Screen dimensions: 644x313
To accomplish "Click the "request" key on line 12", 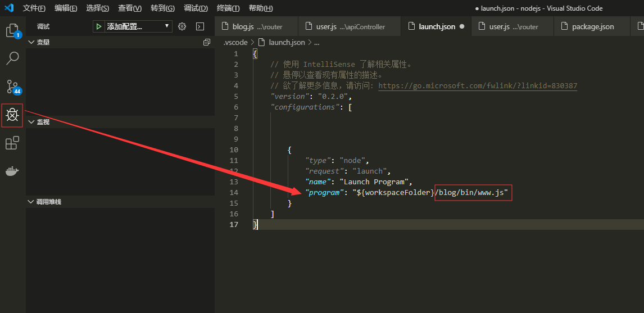I will [325, 171].
